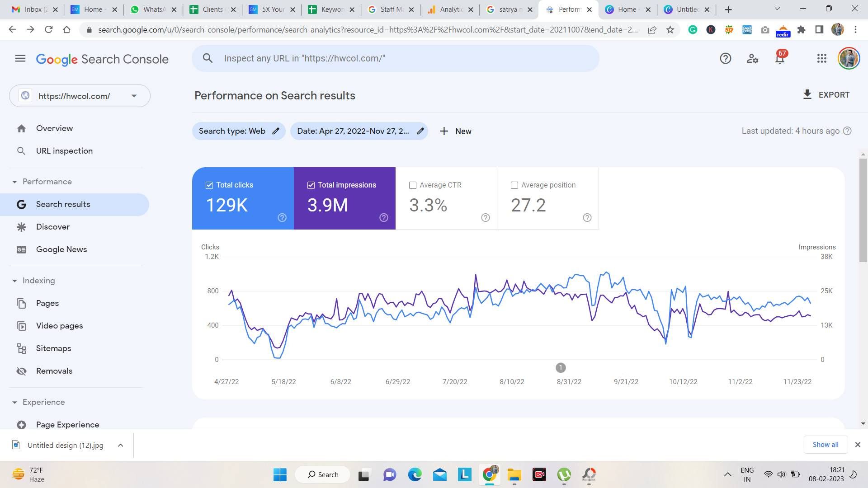868x488 pixels.
Task: Click the Help question mark icon
Action: click(x=725, y=58)
